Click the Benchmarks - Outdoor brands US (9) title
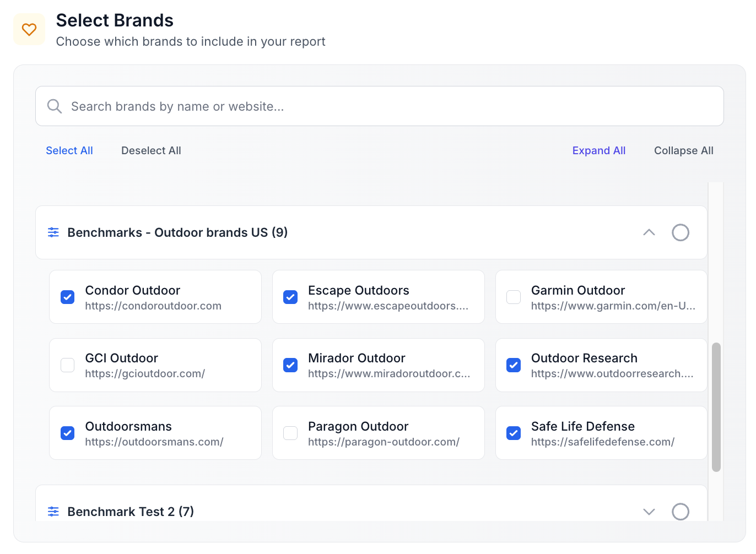756x554 pixels. click(177, 232)
